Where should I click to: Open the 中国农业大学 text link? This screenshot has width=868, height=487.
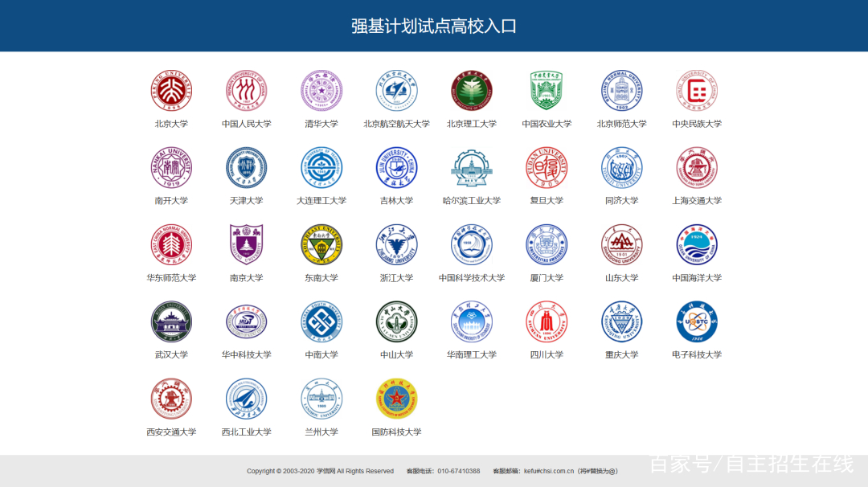547,124
